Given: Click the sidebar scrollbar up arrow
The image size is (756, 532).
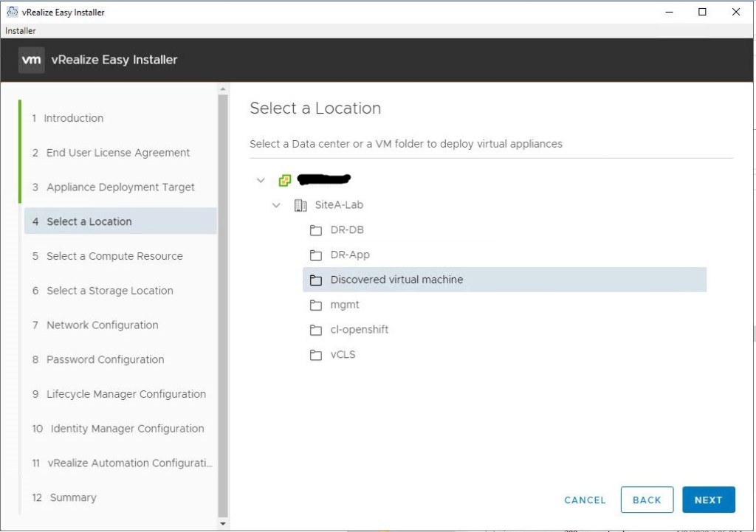Looking at the screenshot, I should click(x=224, y=89).
